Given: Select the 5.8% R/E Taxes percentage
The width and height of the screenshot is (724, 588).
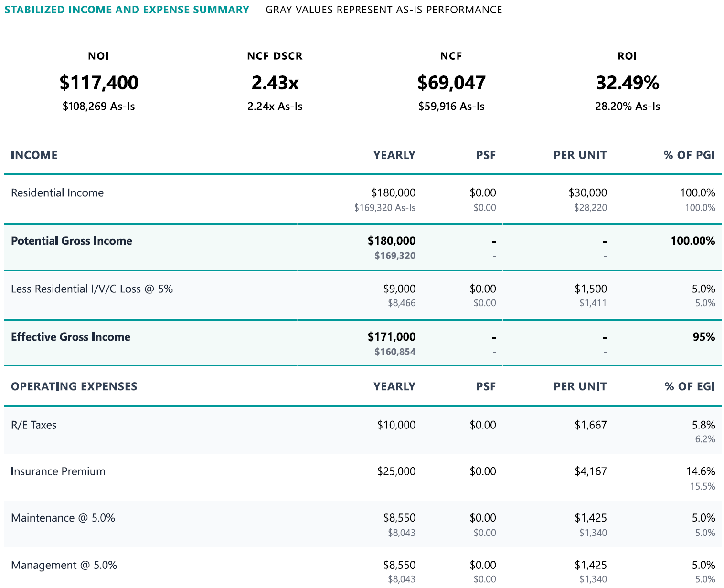Looking at the screenshot, I should tap(703, 425).
